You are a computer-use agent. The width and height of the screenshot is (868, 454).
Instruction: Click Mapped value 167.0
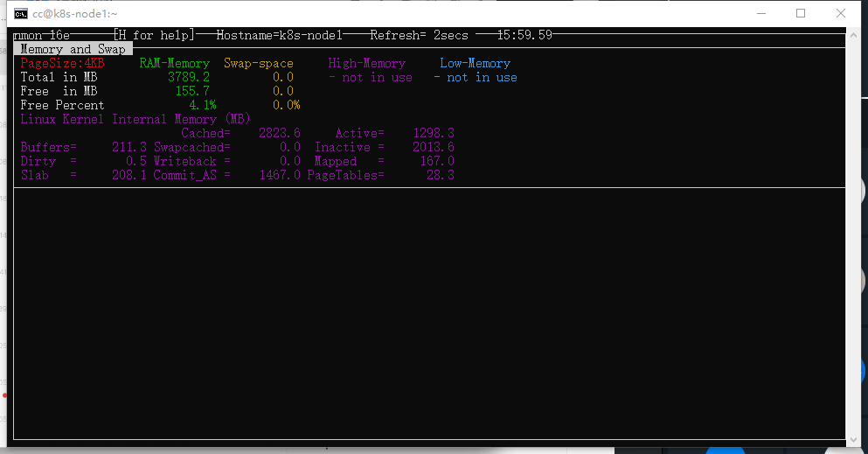click(x=437, y=161)
